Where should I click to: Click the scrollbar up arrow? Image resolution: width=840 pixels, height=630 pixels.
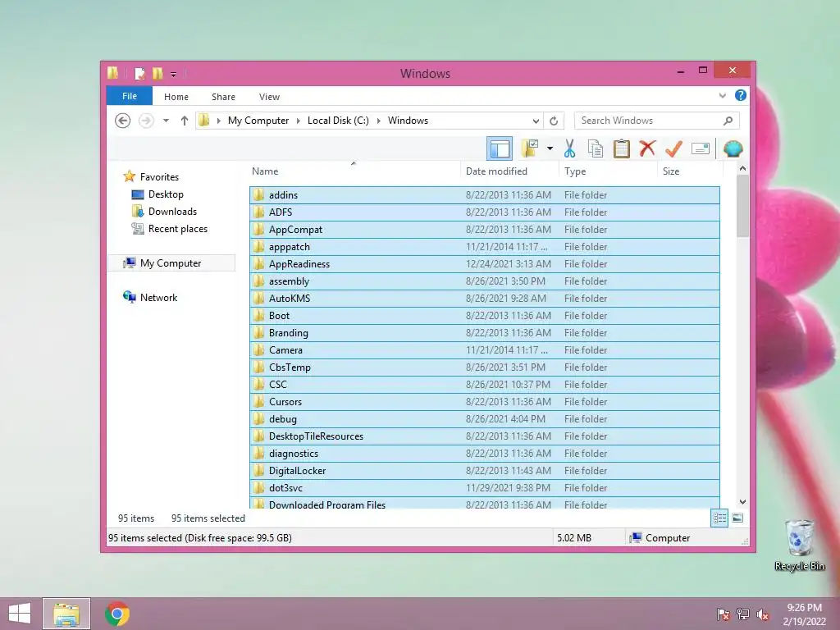[x=742, y=168]
